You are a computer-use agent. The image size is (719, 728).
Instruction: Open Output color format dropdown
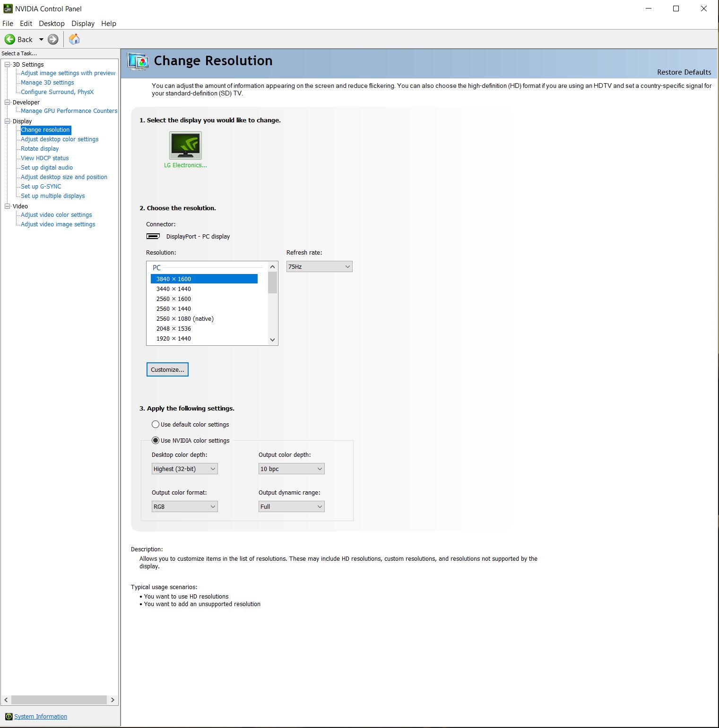[x=185, y=506]
